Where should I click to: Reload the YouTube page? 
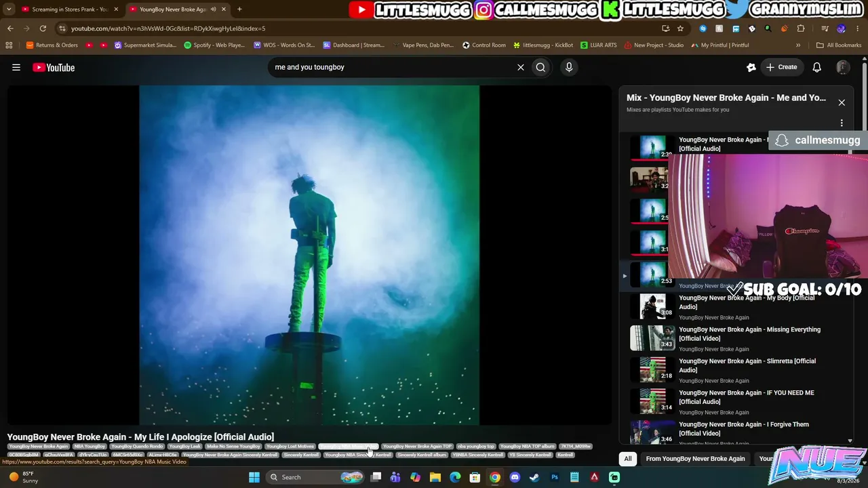pyautogui.click(x=43, y=28)
